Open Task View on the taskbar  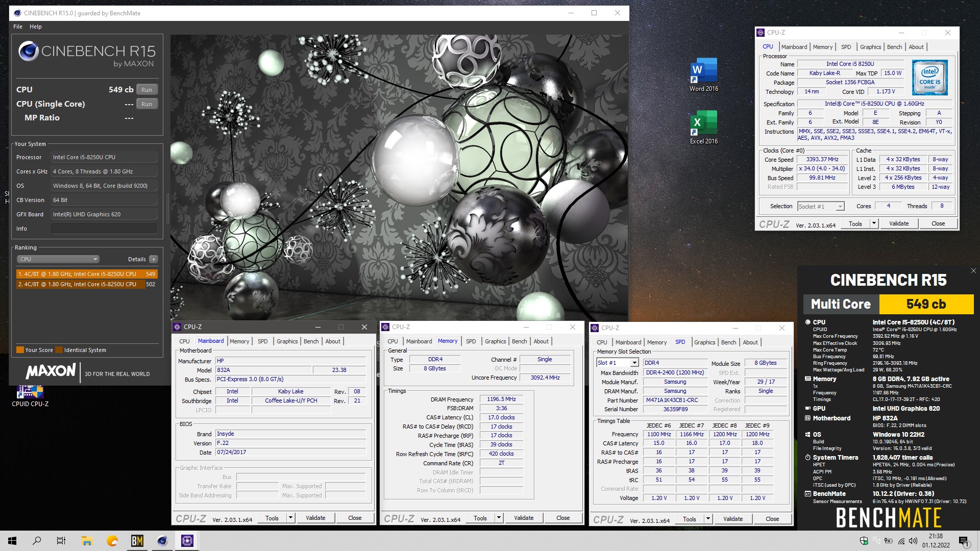pos(61,541)
